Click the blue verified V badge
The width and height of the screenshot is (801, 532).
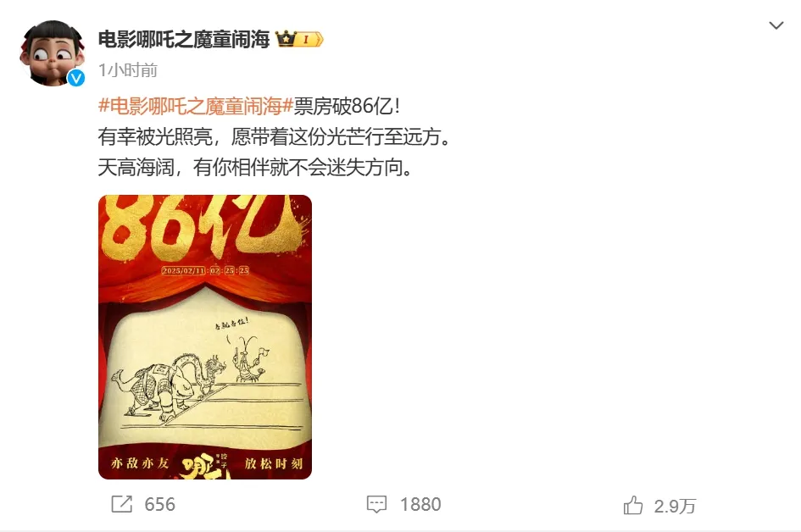(76, 78)
